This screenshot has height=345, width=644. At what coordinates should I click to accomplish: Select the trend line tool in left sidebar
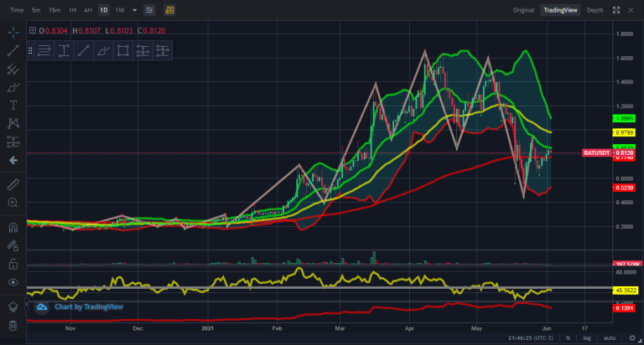13,51
